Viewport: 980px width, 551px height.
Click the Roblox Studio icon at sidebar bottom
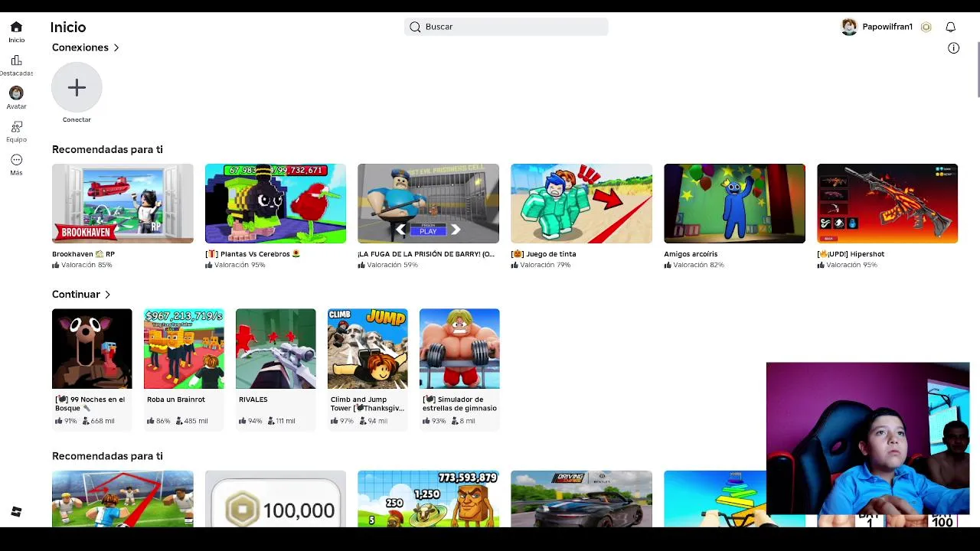point(16,512)
